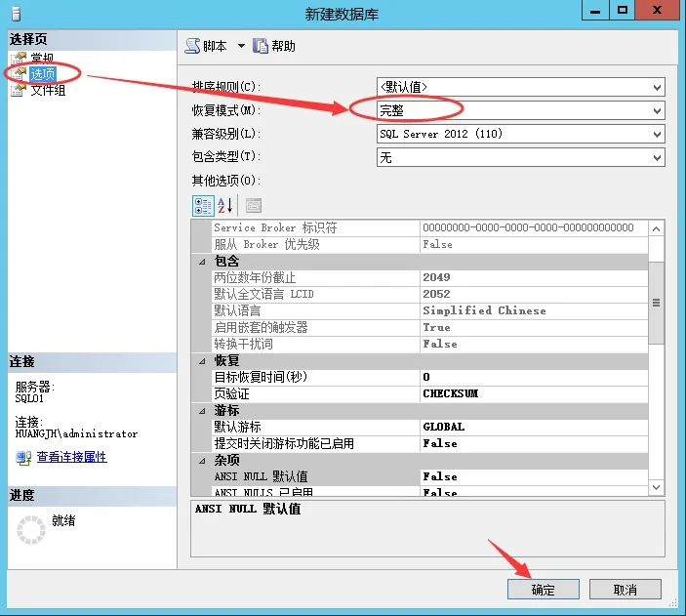Click the Property Pages icon in grid toolbar
This screenshot has height=616, width=686.
(x=254, y=205)
